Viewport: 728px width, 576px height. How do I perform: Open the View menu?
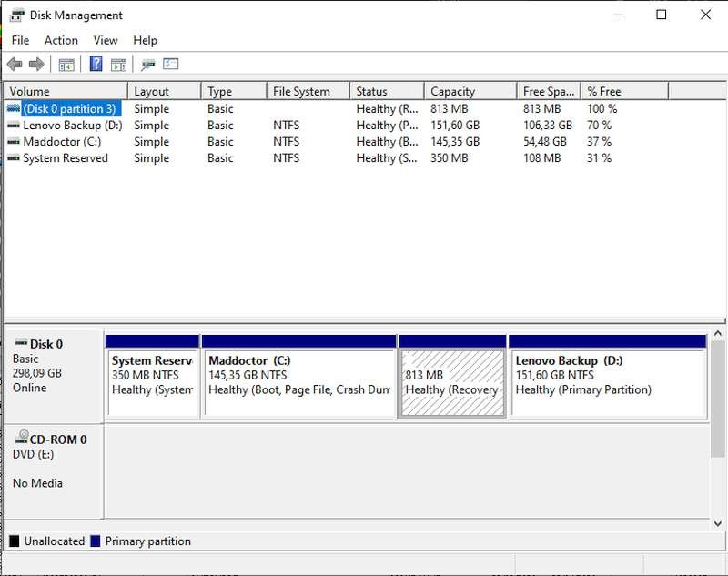(x=106, y=40)
